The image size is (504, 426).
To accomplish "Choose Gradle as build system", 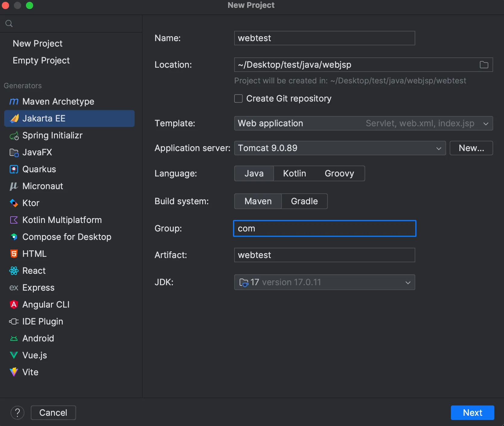I will click(304, 201).
